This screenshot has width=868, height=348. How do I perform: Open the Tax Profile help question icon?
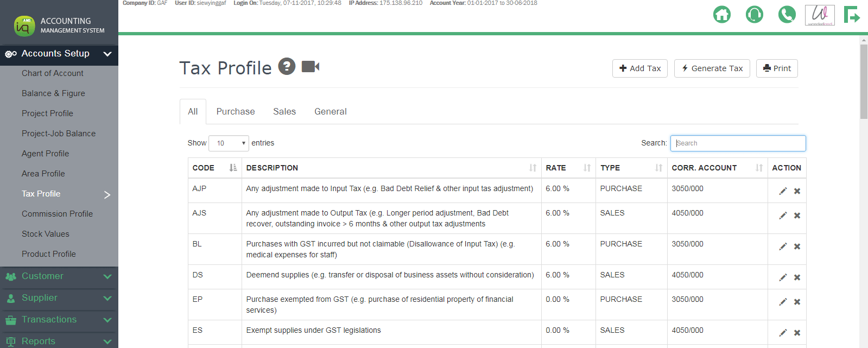[287, 66]
